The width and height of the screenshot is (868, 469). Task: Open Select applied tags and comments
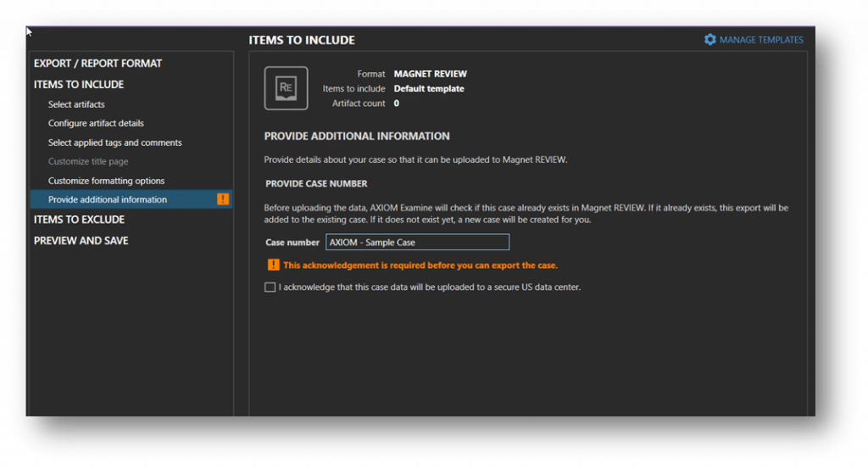[115, 142]
